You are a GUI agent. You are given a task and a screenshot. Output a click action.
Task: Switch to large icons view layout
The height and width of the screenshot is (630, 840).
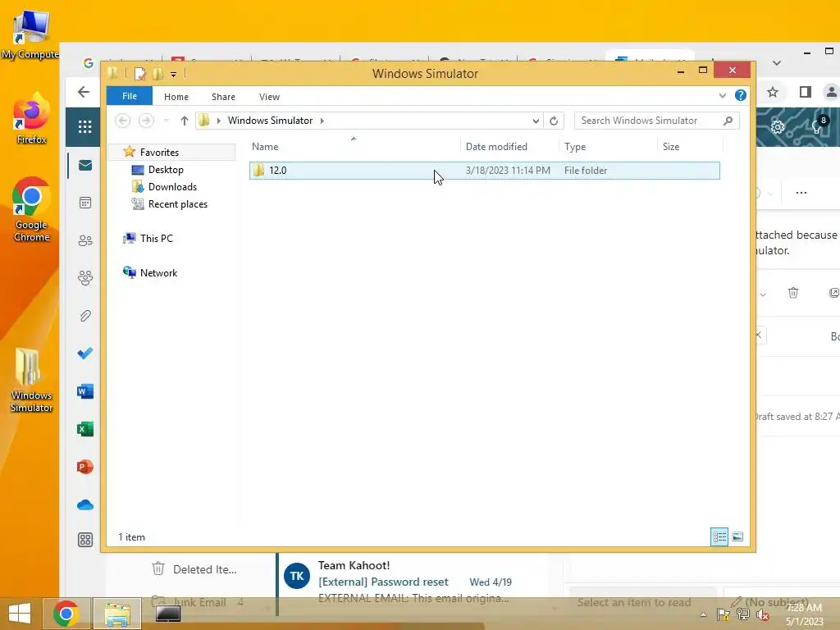(737, 536)
